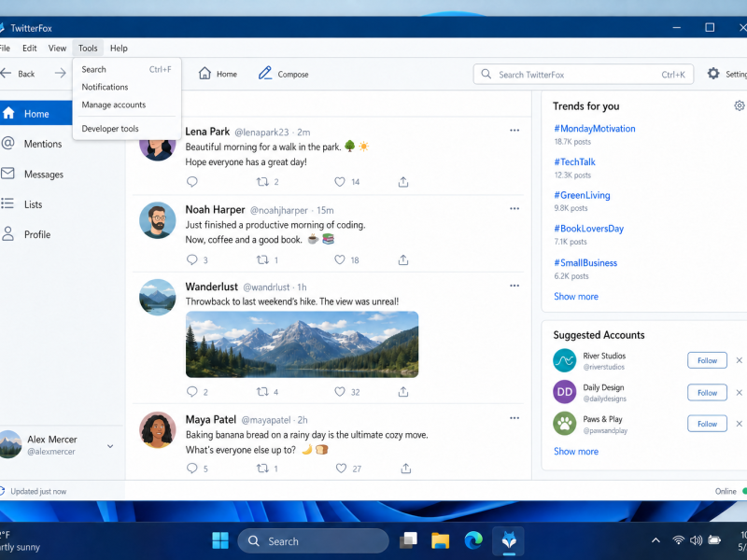Select Home in the left sidebar
The height and width of the screenshot is (560, 747).
35,113
